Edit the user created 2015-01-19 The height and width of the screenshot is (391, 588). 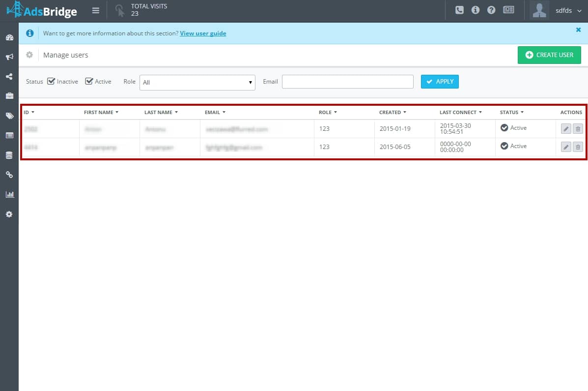[566, 129]
